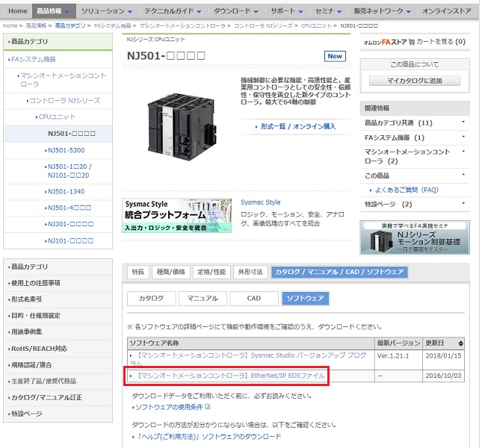The image size is (482, 448).
Task: Click the Sysmac Style 統合プラットフォーム banner
Action: 177,216
